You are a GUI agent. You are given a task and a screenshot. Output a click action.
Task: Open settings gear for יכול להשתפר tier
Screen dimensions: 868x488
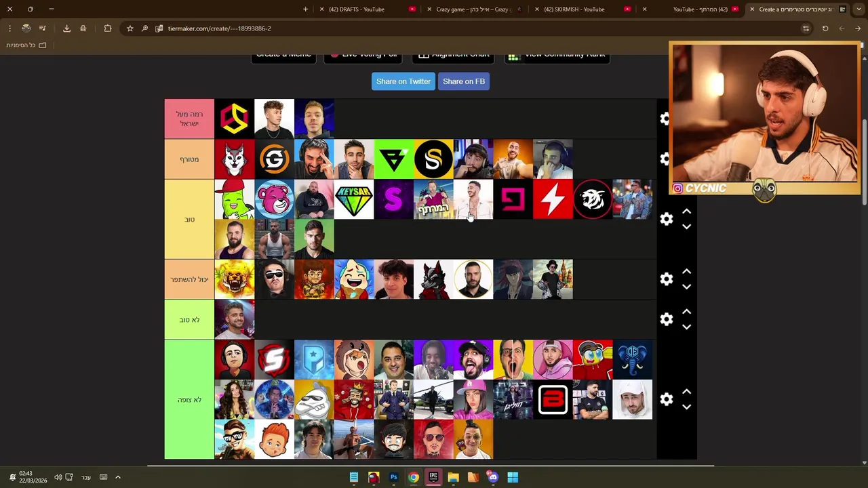click(x=667, y=279)
